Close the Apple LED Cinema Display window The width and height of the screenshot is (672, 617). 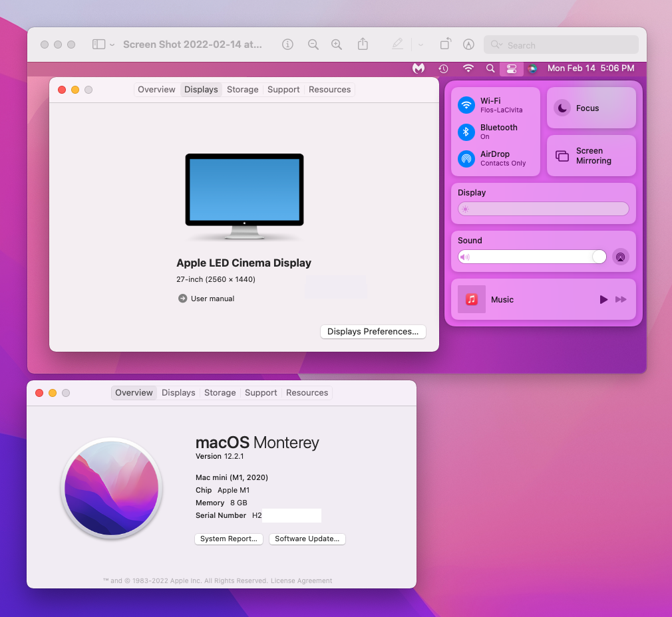pos(62,90)
